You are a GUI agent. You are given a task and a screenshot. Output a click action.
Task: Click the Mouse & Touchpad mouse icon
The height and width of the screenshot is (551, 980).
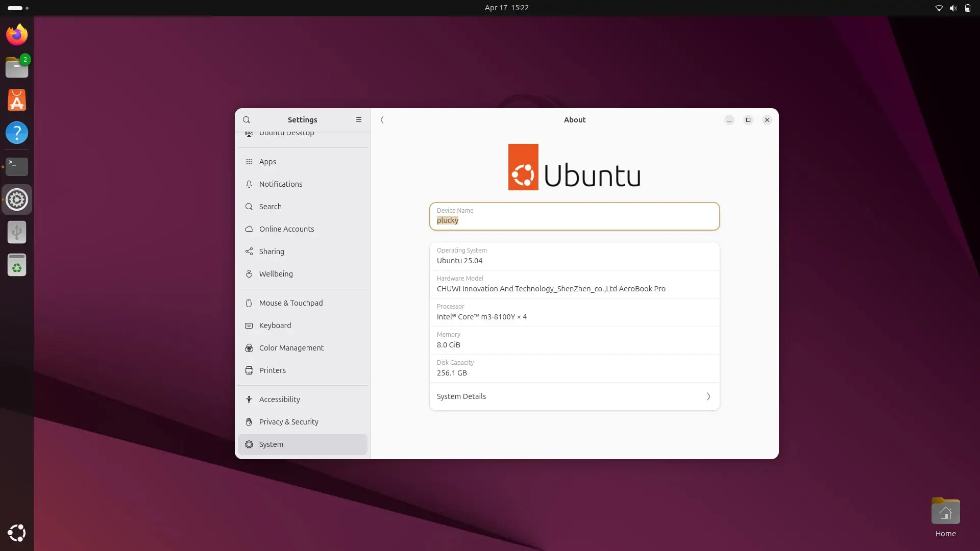pos(249,303)
